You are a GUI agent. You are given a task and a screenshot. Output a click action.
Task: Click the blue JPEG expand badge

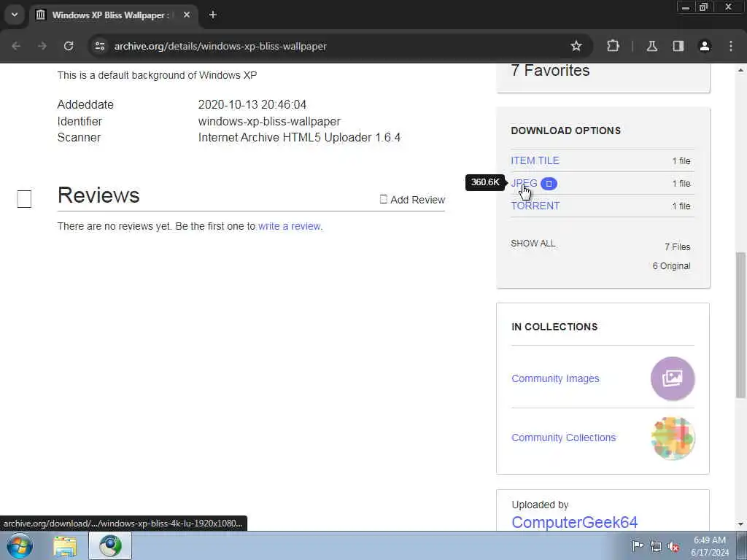point(549,183)
